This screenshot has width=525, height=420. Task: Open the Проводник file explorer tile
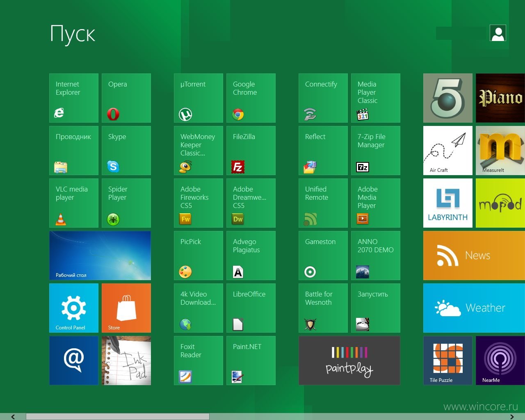coord(74,151)
